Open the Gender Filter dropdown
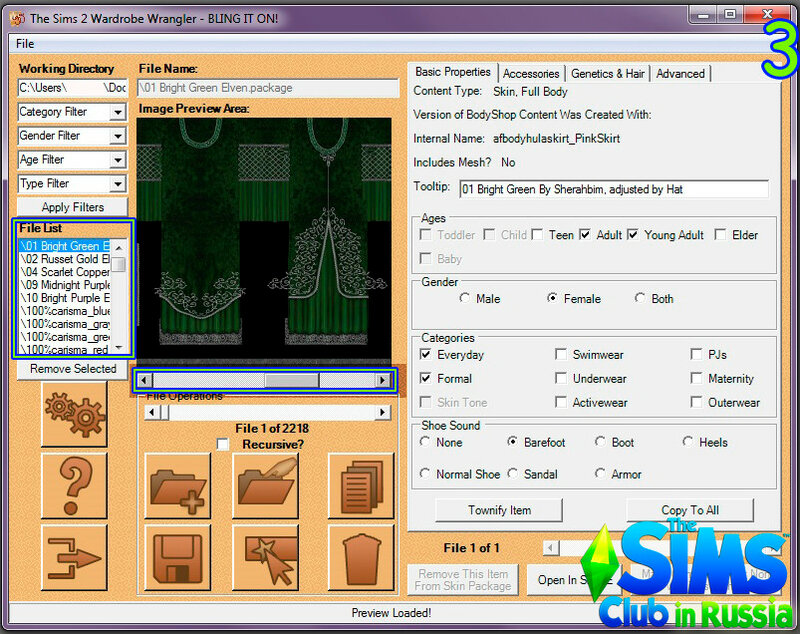Viewport: 800px width, 634px height. [118, 136]
